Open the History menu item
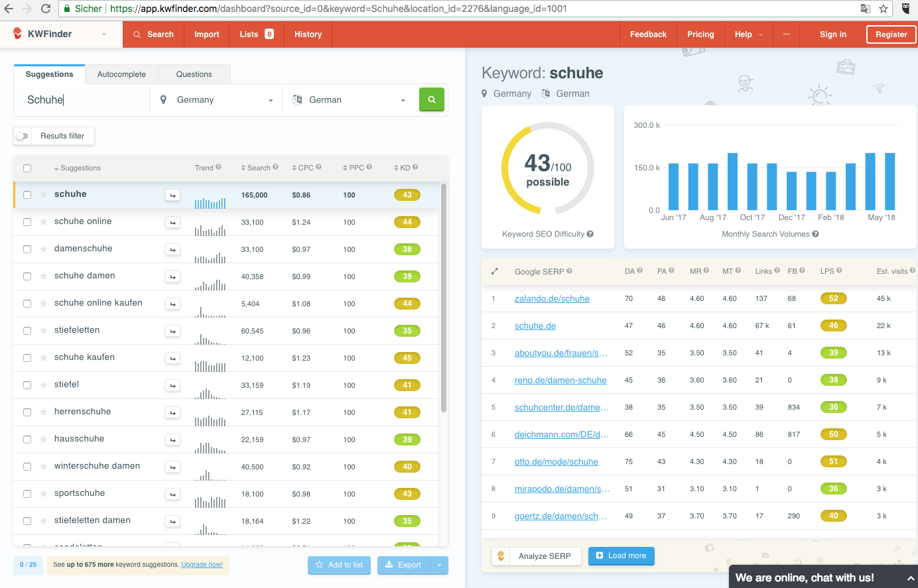 tap(308, 34)
